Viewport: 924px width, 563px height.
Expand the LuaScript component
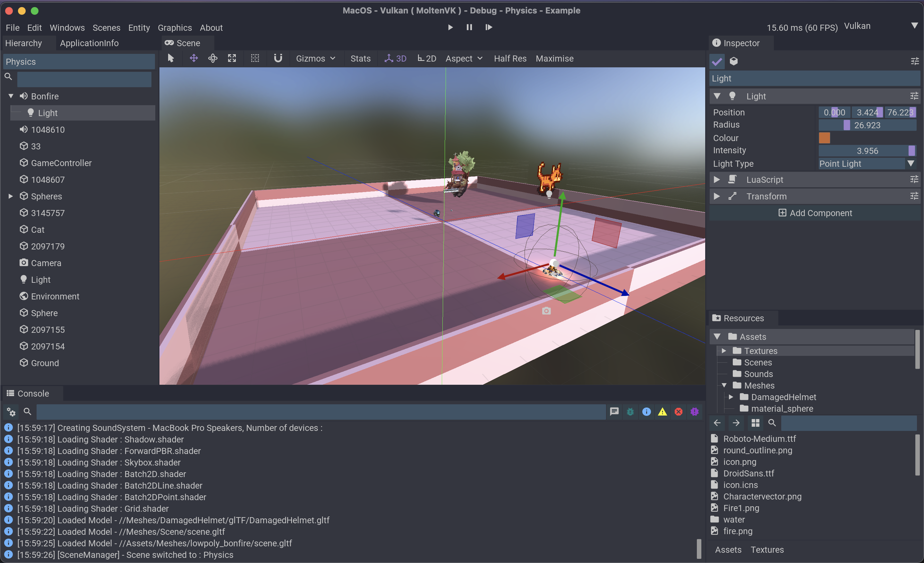click(x=717, y=180)
